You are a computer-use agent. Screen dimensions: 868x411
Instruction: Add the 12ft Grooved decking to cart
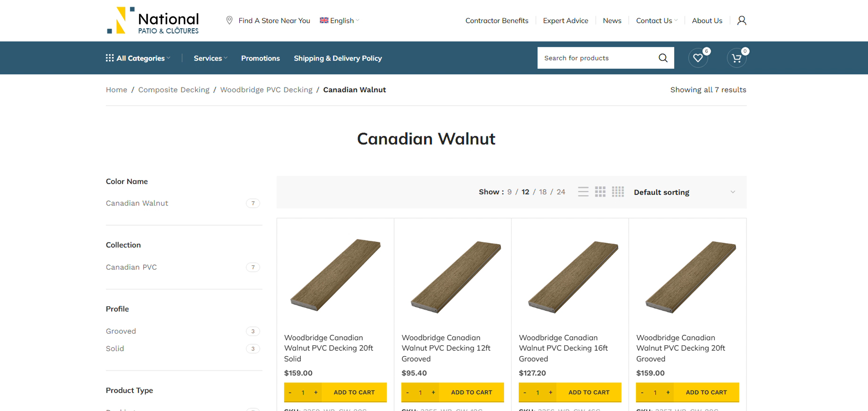click(471, 393)
